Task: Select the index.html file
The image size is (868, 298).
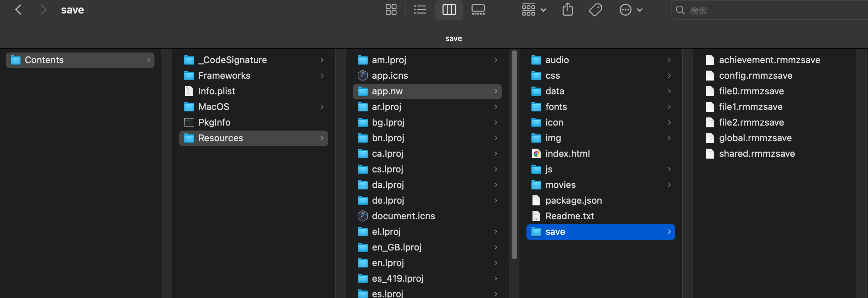Action: (x=567, y=154)
